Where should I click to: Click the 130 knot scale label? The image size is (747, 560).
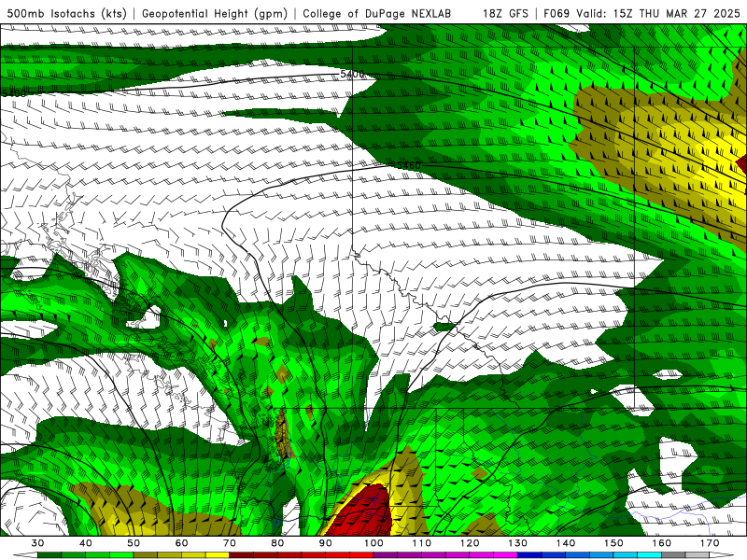tap(518, 543)
